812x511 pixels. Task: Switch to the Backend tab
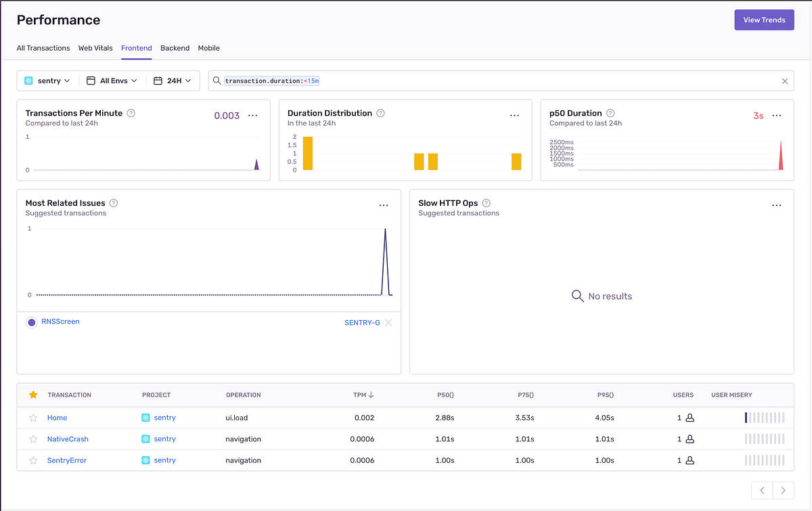pyautogui.click(x=175, y=48)
